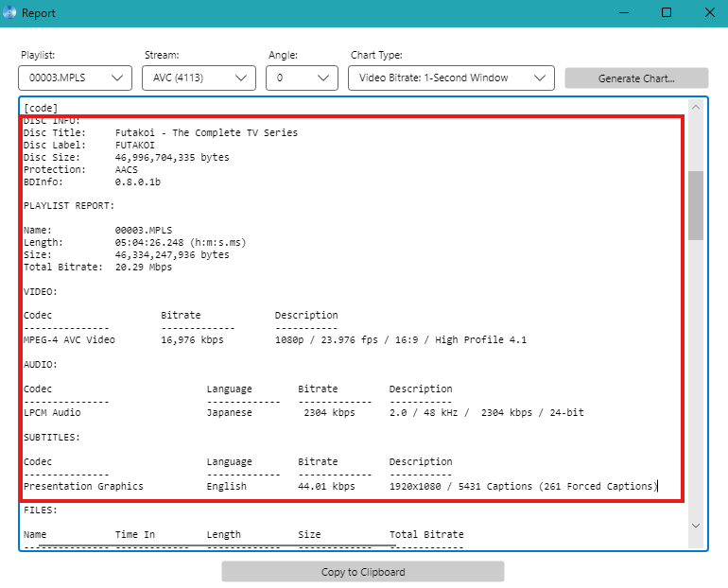Click the VIDEO: section heading
Viewport: 728px width, 588px height.
pos(41,292)
